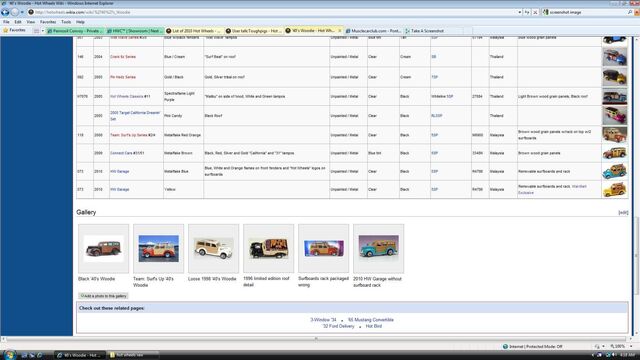This screenshot has width=640, height=360.
Task: Click the 'Internet | Protected Mode: Off' status
Action: (533, 347)
